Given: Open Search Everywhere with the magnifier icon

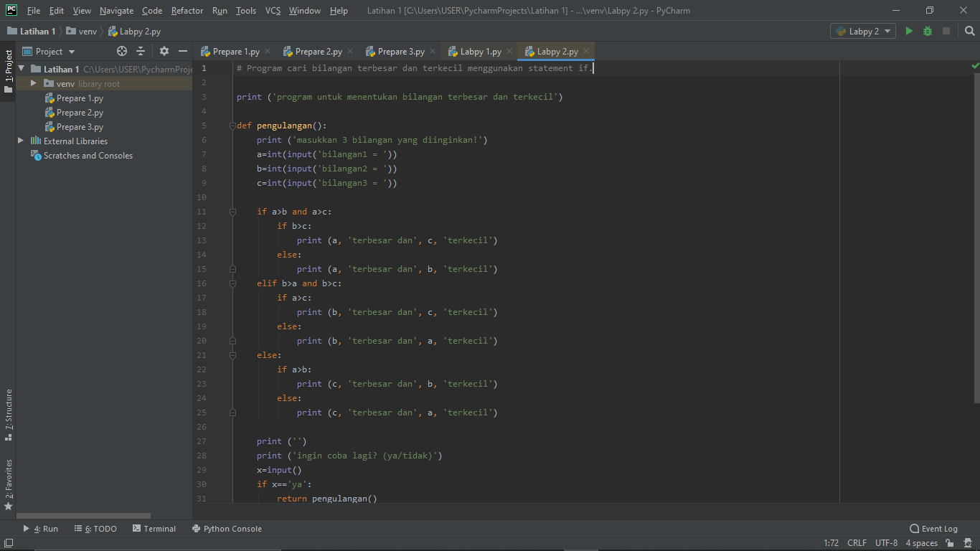Looking at the screenshot, I should (970, 32).
